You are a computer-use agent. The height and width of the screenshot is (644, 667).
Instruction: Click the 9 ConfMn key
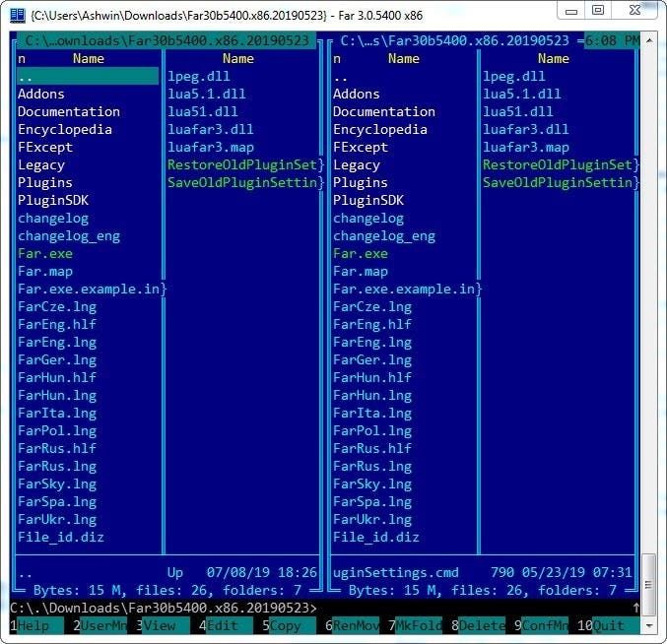coord(541,625)
